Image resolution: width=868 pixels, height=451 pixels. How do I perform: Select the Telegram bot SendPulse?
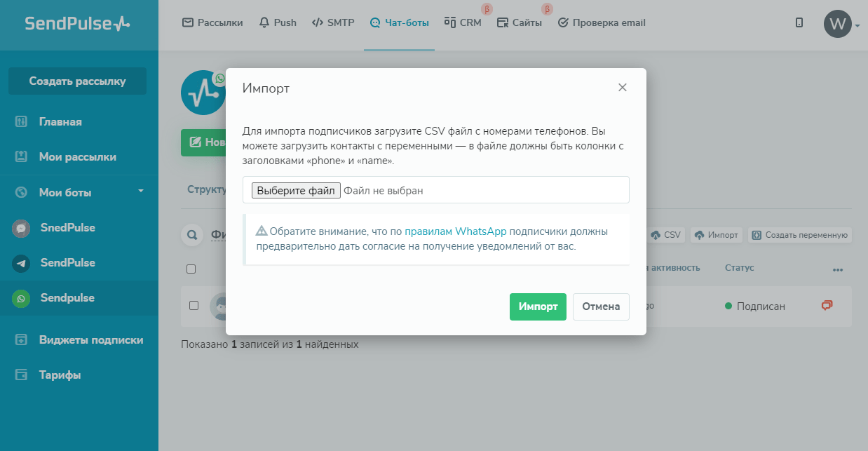[x=67, y=263]
